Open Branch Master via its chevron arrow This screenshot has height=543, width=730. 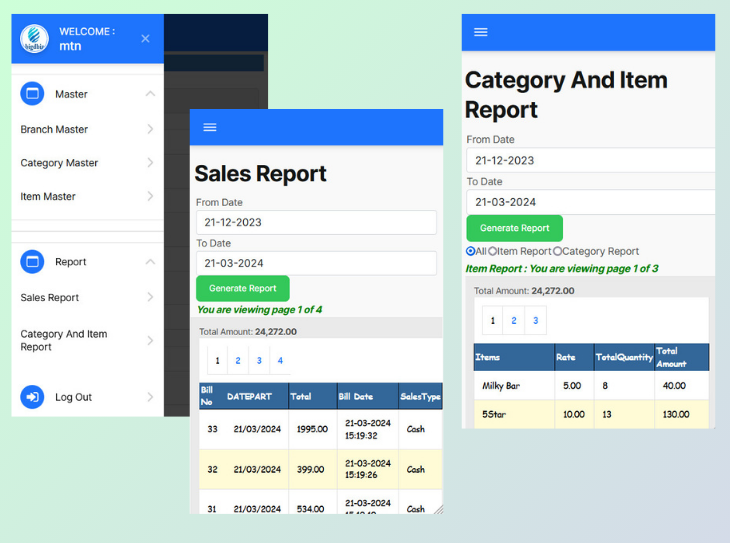pos(150,129)
